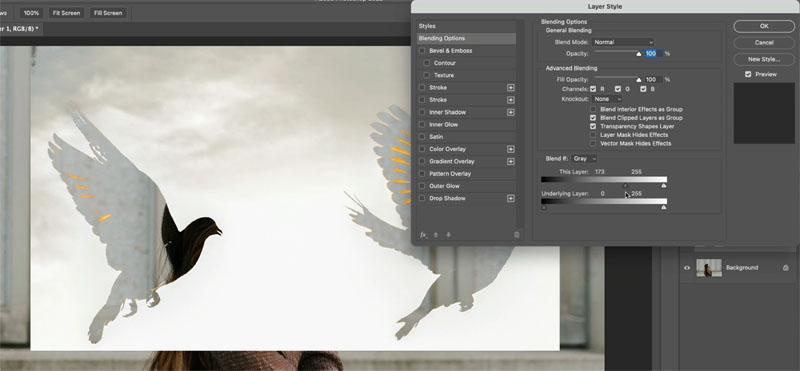Click the plus icon beside Color Overlay
The image size is (800, 371).
(510, 149)
